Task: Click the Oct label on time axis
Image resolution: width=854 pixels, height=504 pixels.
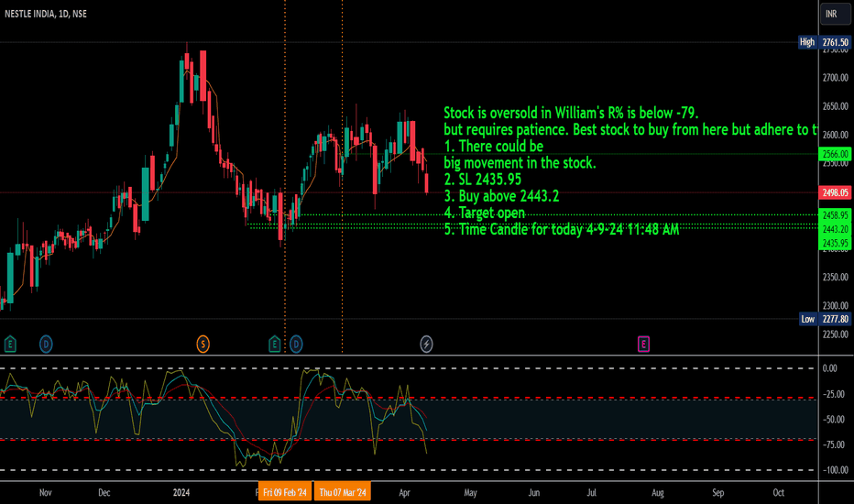Action: pyautogui.click(x=779, y=493)
